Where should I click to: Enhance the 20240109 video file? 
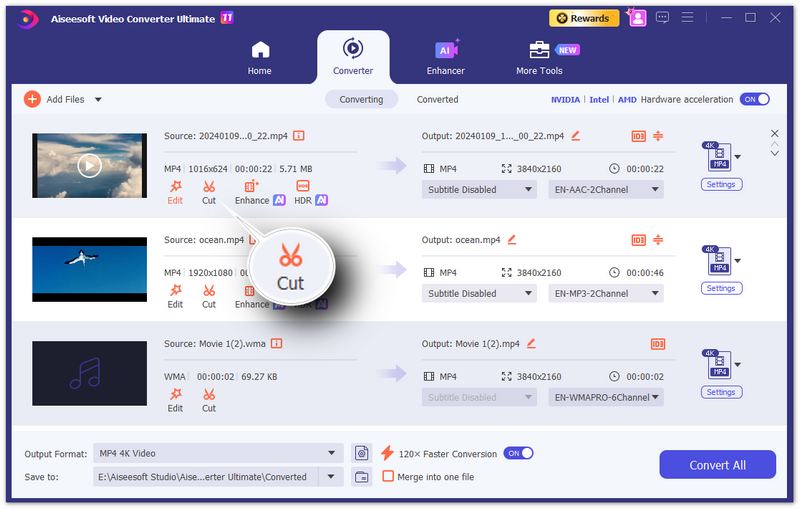259,192
